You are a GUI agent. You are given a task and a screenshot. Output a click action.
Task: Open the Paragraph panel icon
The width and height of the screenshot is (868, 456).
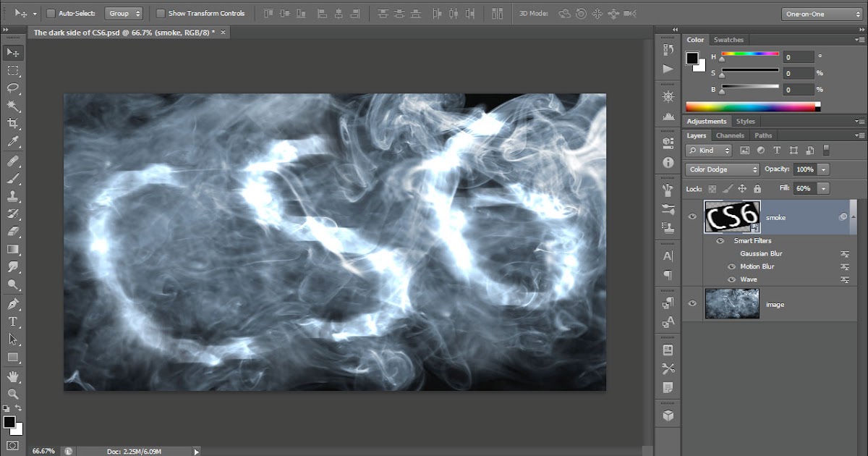pos(668,276)
